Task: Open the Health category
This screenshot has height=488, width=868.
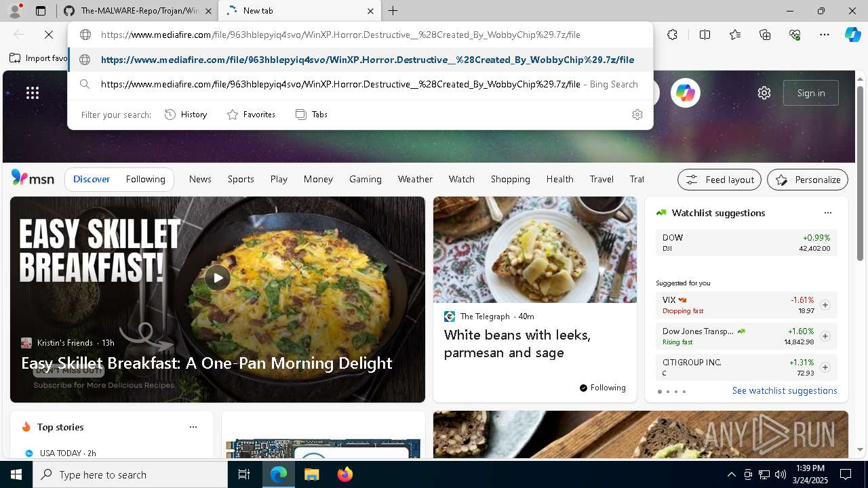Action: (x=560, y=179)
